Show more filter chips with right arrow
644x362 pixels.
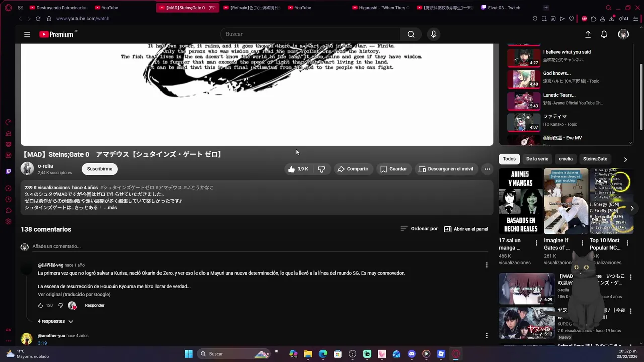pos(625,159)
